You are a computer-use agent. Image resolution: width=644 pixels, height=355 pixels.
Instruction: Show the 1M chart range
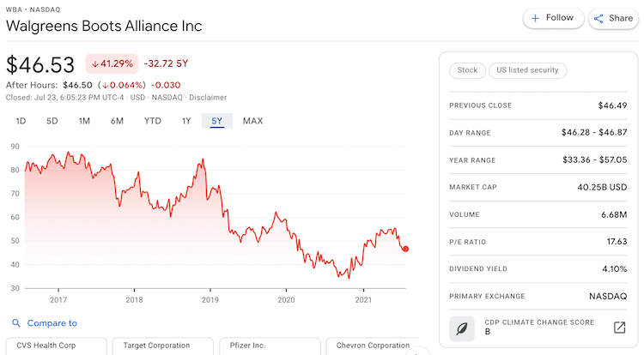tap(84, 121)
